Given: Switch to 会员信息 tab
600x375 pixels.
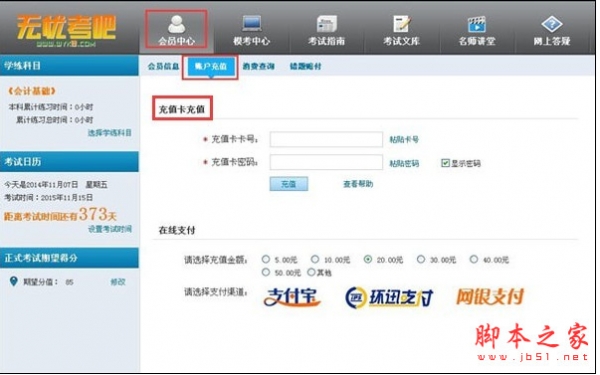Looking at the screenshot, I should point(163,66).
